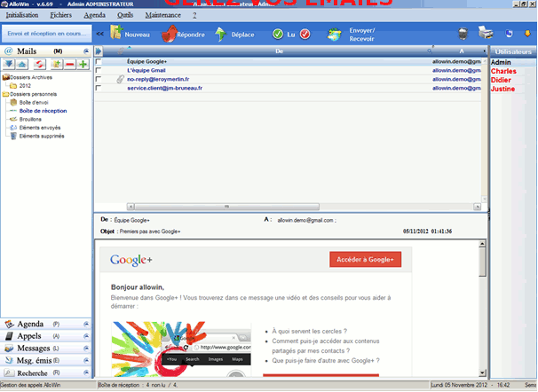538x392 pixels.
Task: Click the preview scrollbar down arrow
Action: pyautogui.click(x=482, y=372)
